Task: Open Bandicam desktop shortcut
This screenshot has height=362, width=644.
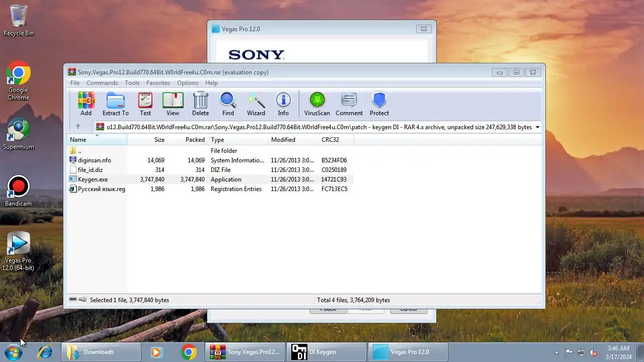Action: point(19,192)
